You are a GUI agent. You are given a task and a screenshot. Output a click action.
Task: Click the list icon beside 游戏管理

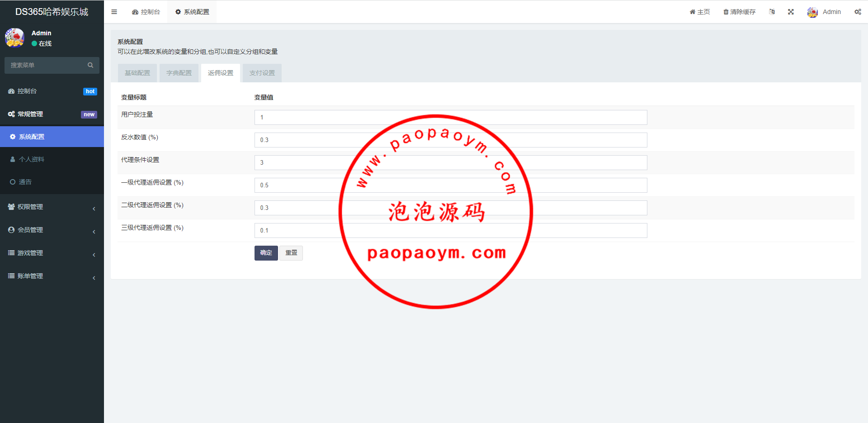(x=11, y=253)
